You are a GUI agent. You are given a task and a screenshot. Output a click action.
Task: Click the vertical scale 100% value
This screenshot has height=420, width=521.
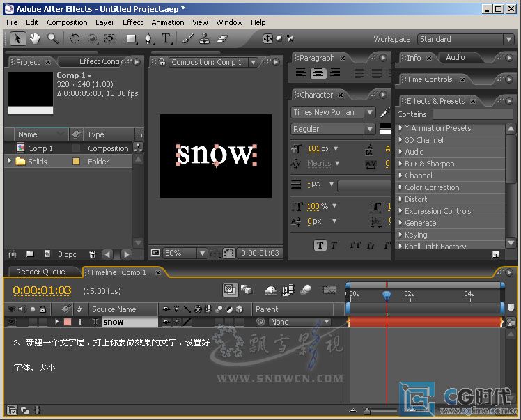pyautogui.click(x=313, y=206)
